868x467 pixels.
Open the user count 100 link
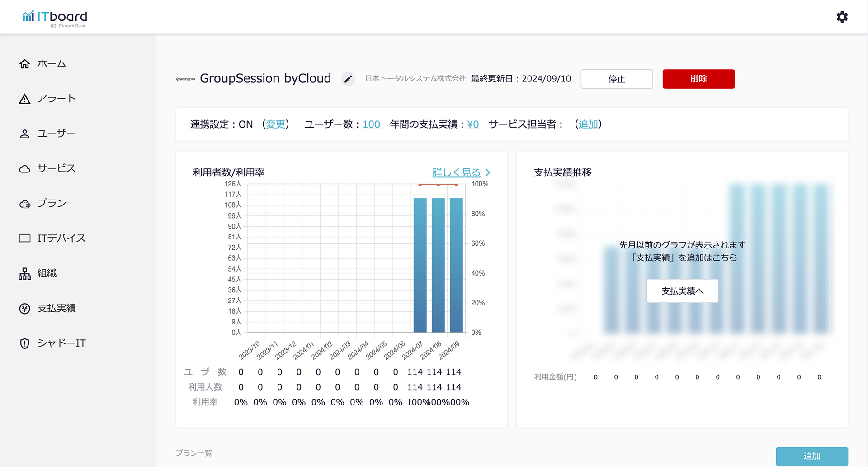click(371, 124)
